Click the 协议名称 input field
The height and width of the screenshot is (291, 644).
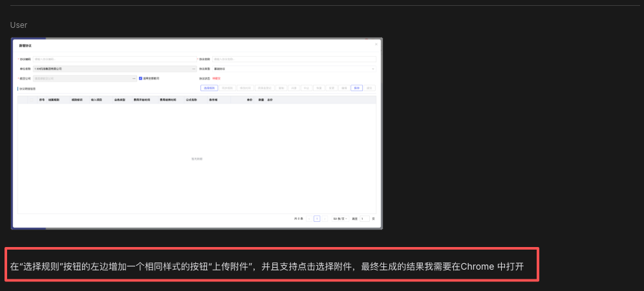tap(294, 59)
